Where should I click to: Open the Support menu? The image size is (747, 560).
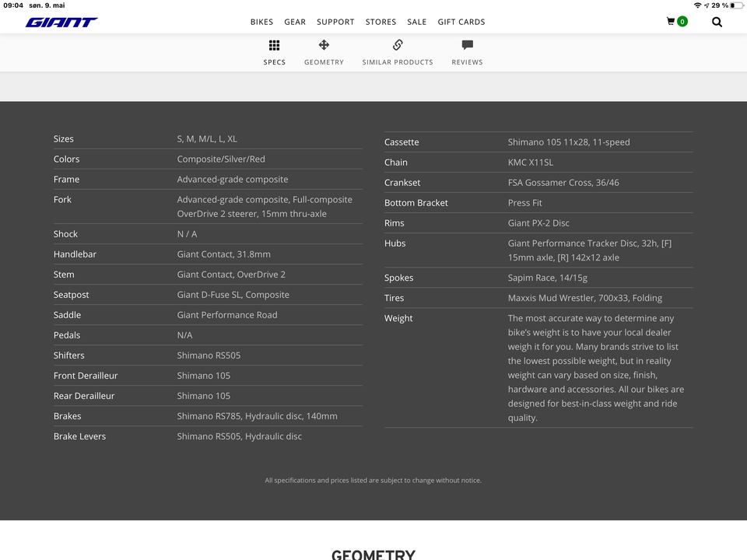pos(335,22)
